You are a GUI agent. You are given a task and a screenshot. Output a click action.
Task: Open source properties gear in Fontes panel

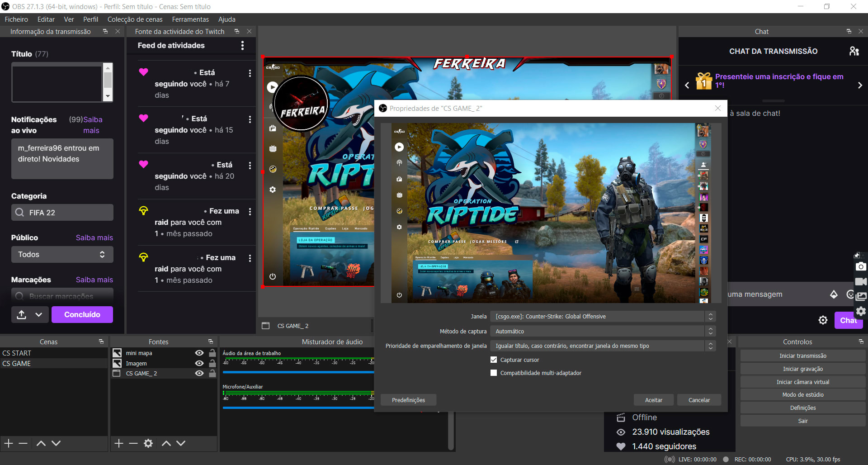[148, 443]
